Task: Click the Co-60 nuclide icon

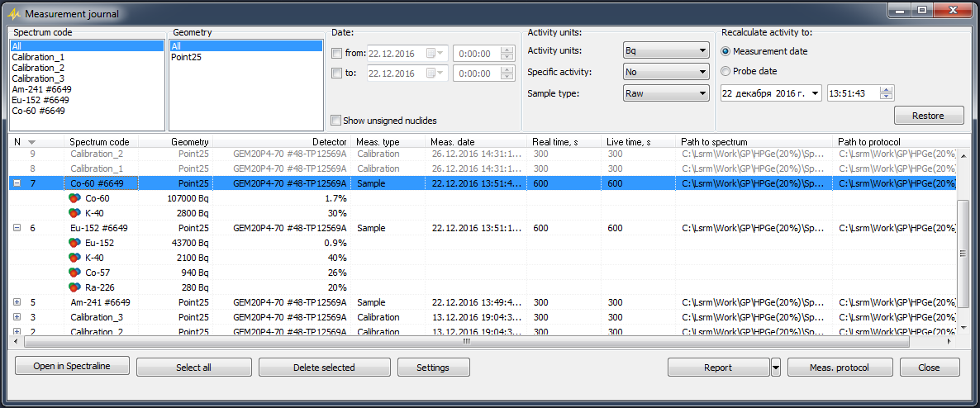Action: (74, 198)
